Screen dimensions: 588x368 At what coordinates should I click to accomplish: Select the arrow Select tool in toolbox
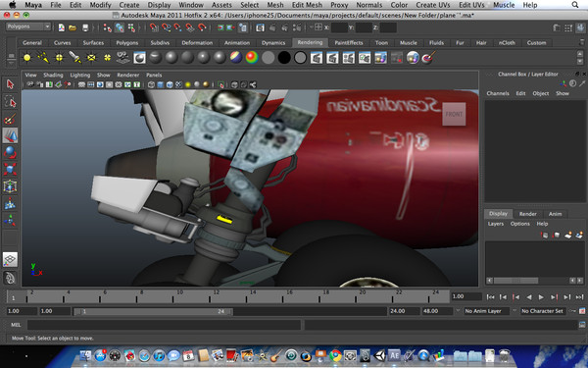(10, 84)
